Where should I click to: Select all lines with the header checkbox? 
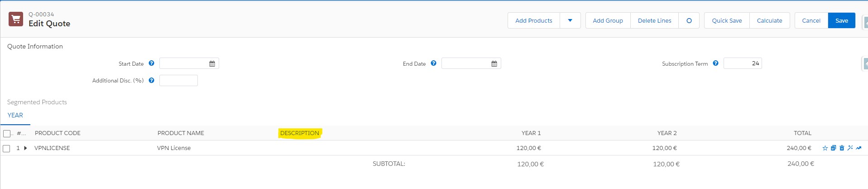click(x=7, y=133)
